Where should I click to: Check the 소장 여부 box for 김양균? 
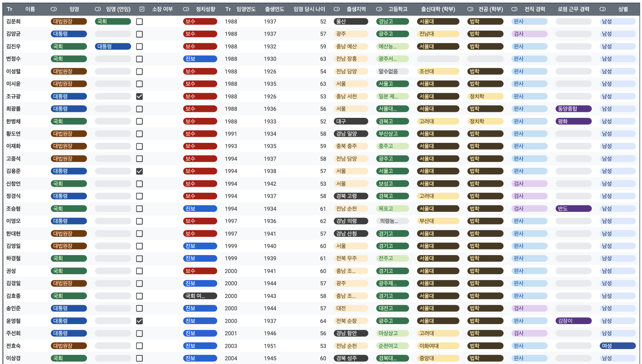[139, 34]
